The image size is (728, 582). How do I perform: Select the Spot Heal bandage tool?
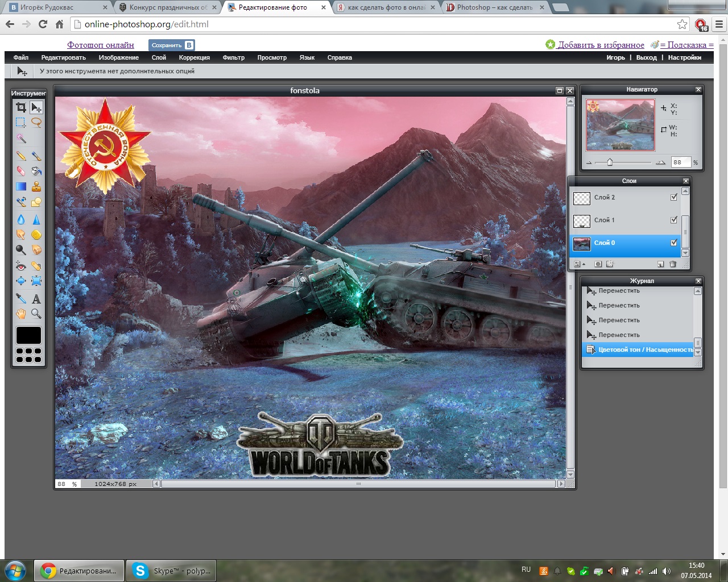click(x=36, y=265)
